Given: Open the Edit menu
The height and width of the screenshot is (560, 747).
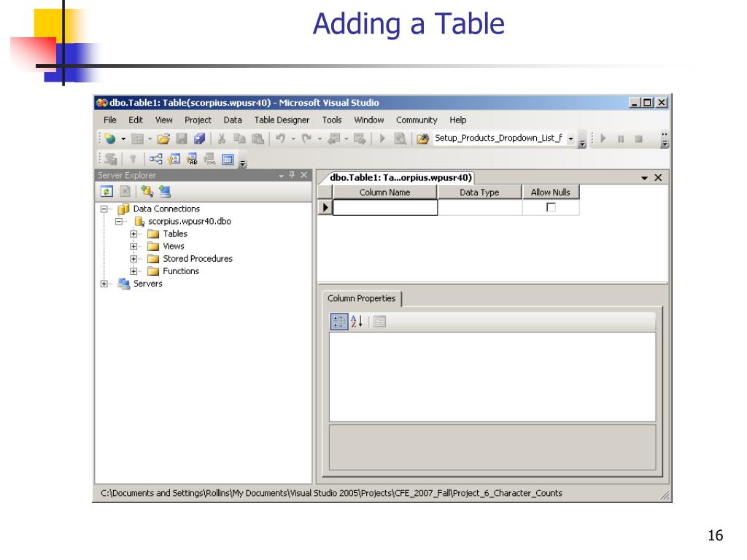Looking at the screenshot, I should pos(136,120).
